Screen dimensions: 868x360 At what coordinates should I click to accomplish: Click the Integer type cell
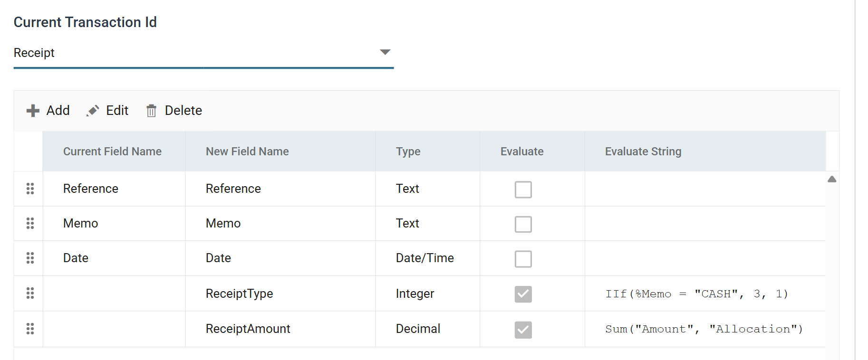[428, 294]
